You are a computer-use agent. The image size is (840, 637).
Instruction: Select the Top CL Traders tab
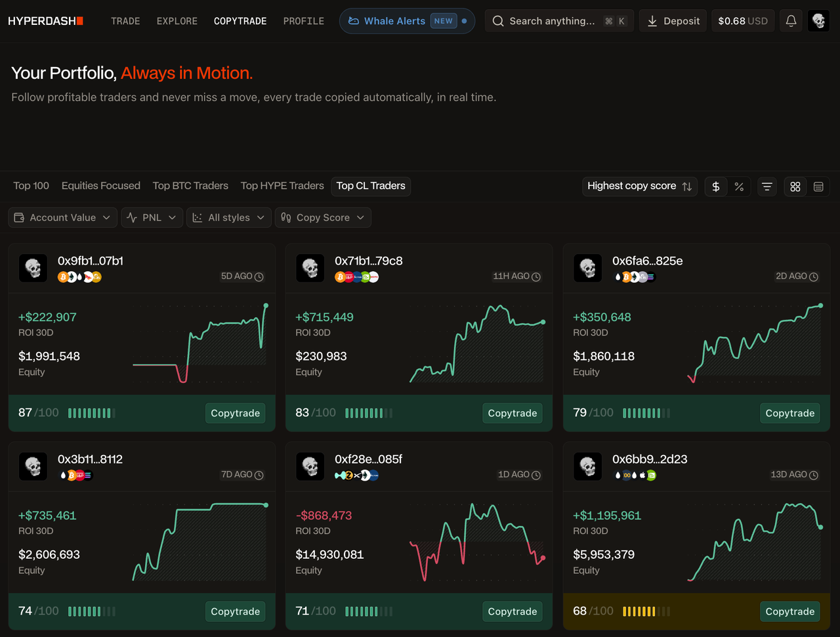pos(371,186)
